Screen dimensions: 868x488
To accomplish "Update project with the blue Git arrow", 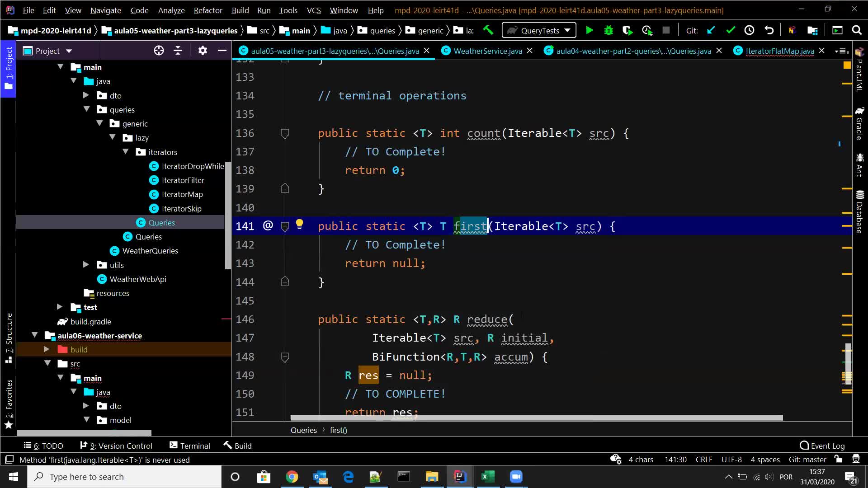I will (711, 30).
